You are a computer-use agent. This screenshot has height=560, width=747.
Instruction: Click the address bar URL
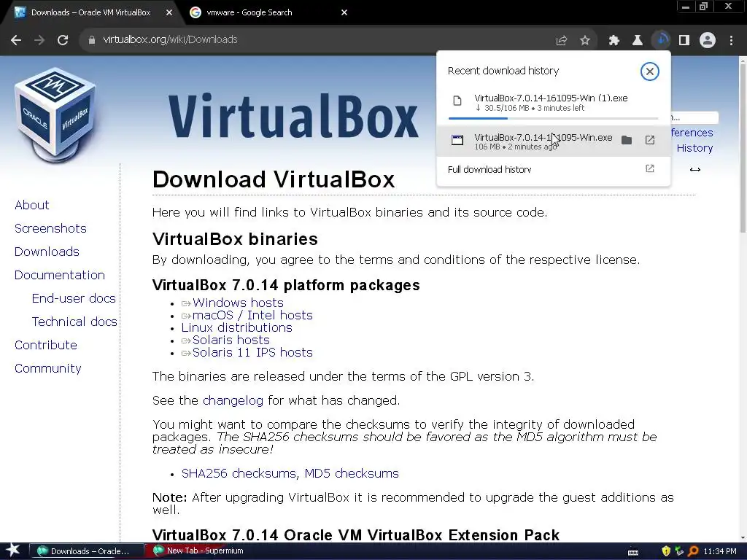tap(170, 40)
